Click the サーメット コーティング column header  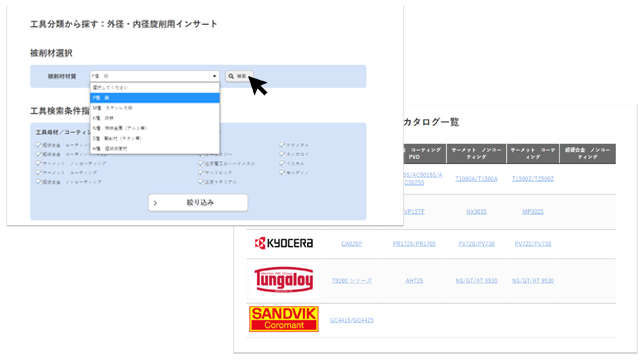coord(533,154)
